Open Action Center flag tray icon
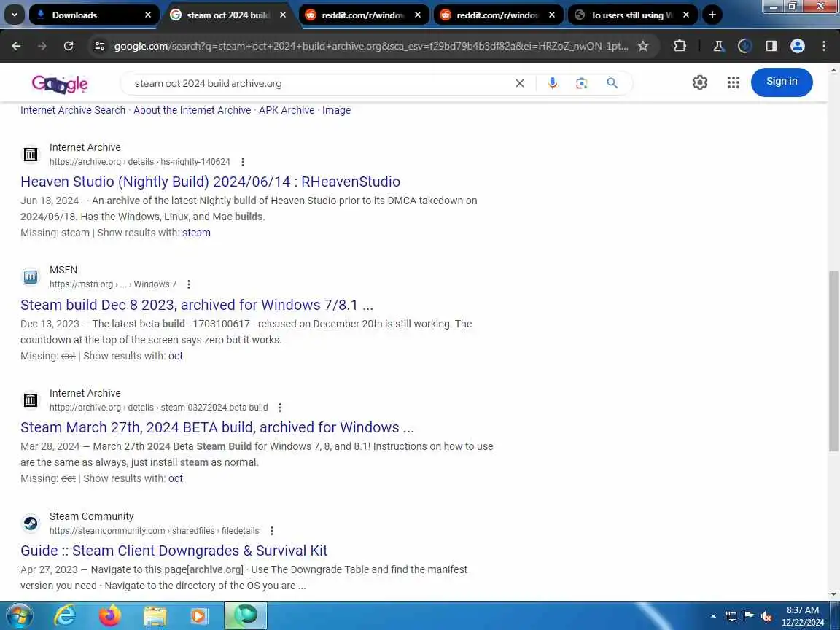840x630 pixels. pos(749,616)
